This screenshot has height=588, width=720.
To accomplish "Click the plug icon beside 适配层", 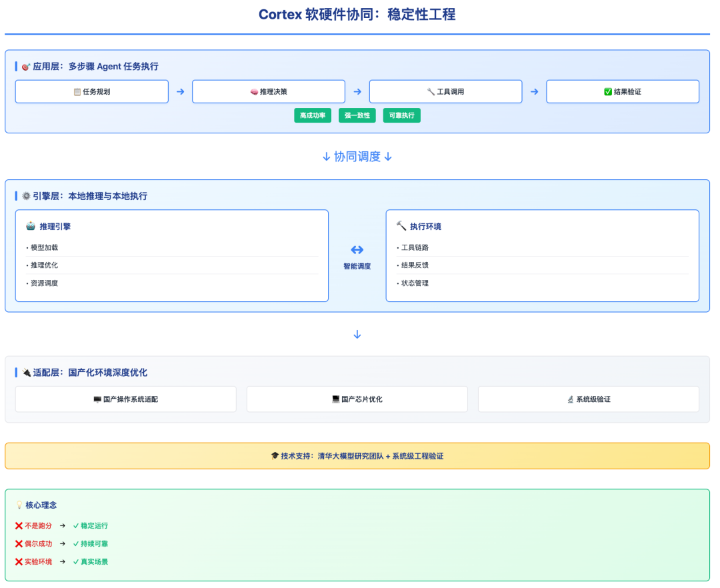I will (x=26, y=372).
